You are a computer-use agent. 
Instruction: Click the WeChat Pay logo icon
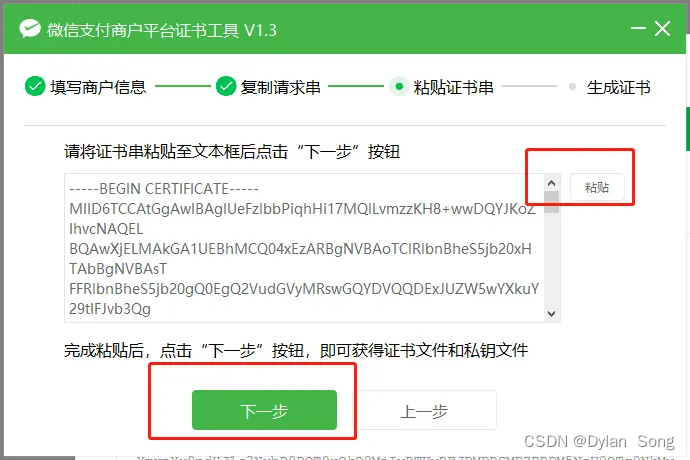[30, 29]
